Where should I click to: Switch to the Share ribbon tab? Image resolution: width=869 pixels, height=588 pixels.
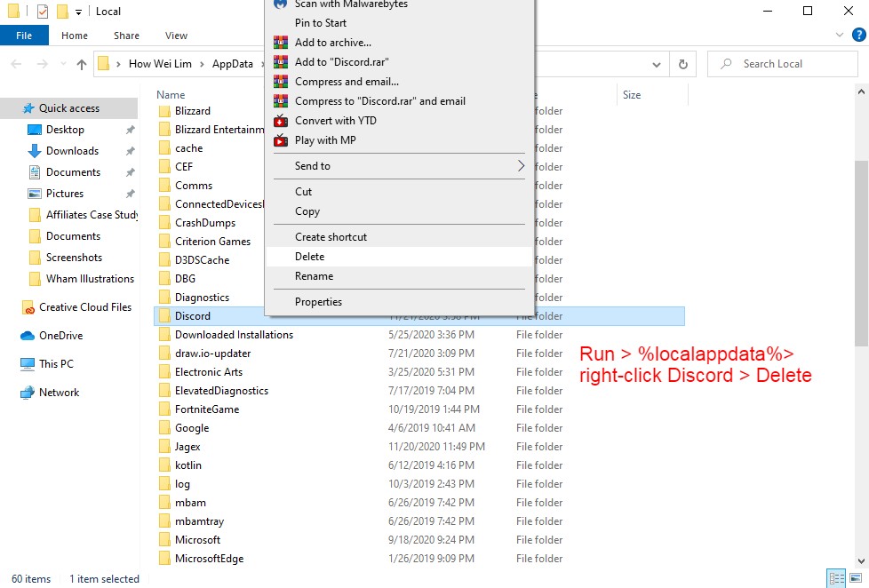[126, 36]
